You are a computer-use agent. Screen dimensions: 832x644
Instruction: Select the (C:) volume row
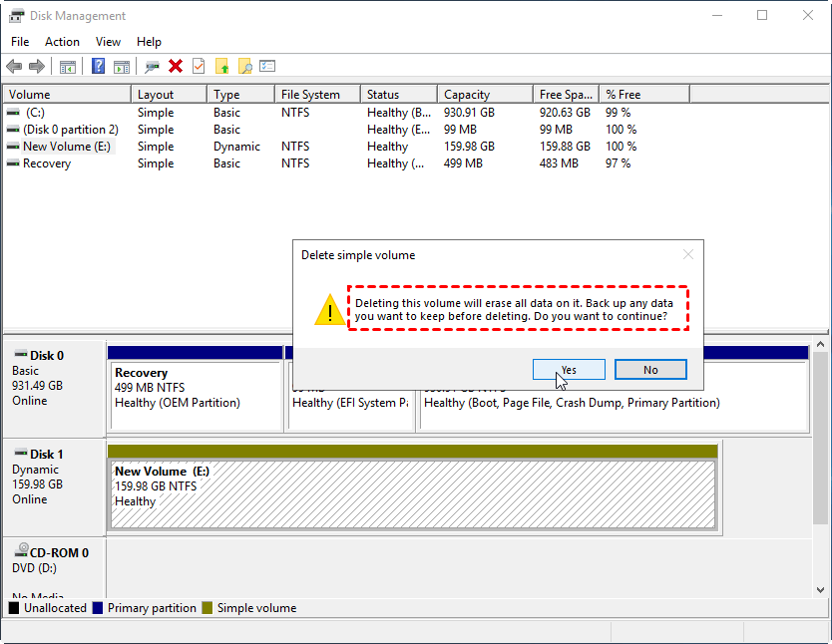click(347, 113)
